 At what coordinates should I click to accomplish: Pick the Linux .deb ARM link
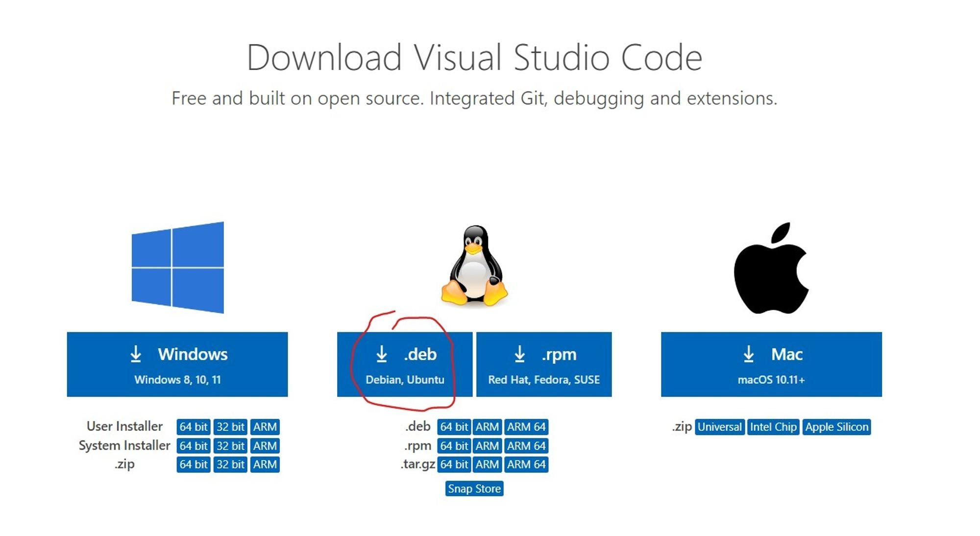pos(487,427)
